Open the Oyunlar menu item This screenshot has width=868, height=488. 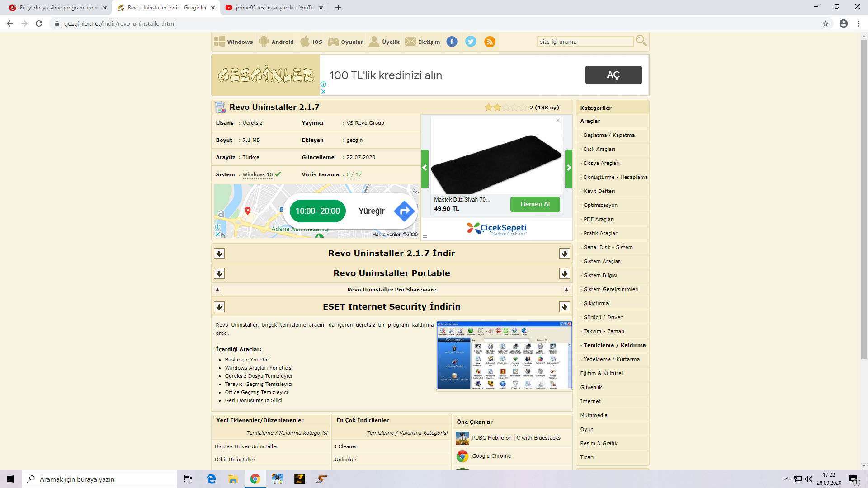coord(346,42)
